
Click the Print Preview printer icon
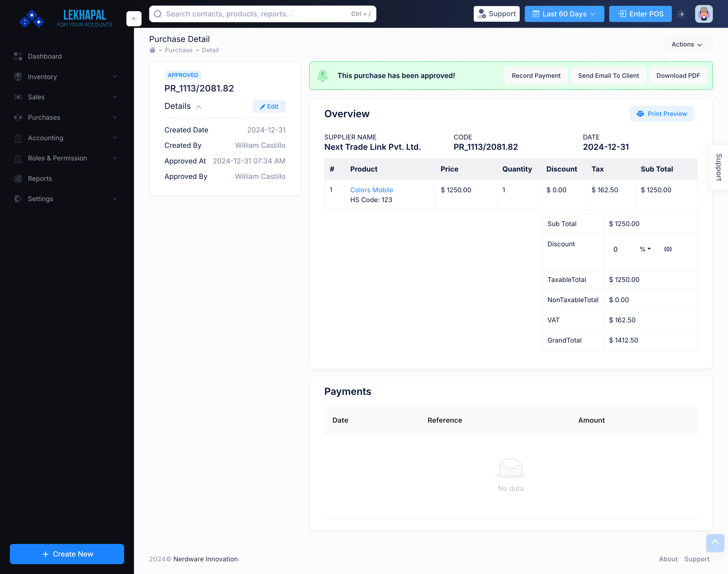pos(641,114)
